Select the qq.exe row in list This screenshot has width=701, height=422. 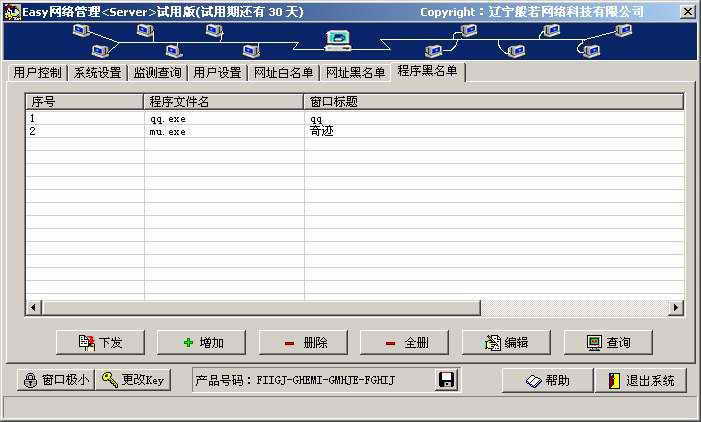(x=167, y=118)
